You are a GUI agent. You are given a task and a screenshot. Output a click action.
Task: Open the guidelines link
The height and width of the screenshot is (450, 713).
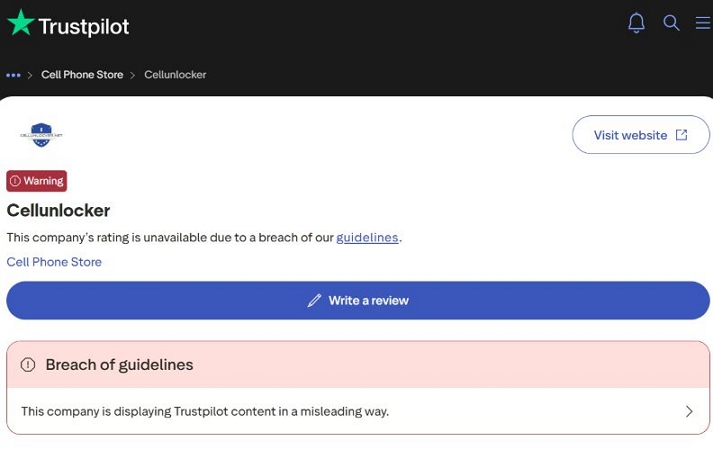click(367, 237)
